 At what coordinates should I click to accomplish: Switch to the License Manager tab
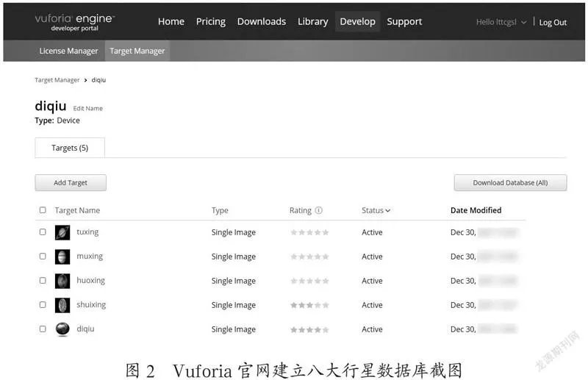pos(68,51)
